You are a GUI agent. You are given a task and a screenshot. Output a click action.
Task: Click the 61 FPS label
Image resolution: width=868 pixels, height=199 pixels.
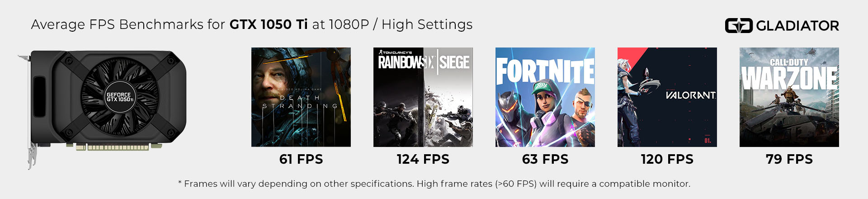301,159
